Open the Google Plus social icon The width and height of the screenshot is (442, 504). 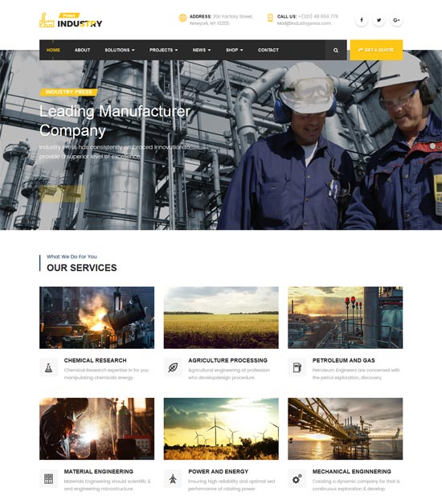[396, 20]
